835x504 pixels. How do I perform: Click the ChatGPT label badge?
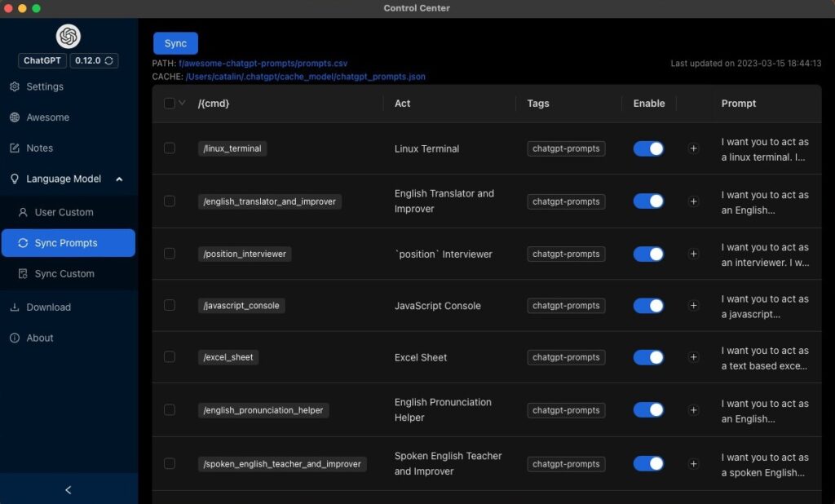click(42, 60)
